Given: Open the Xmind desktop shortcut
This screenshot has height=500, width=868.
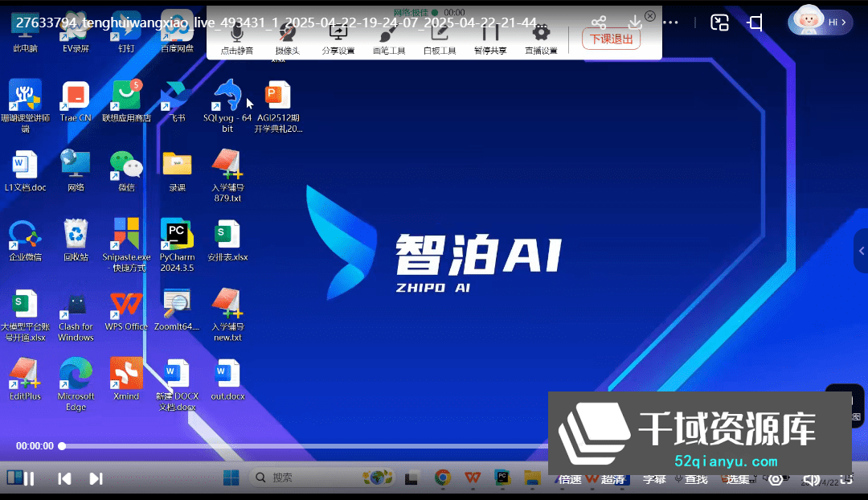Looking at the screenshot, I should [x=126, y=379].
